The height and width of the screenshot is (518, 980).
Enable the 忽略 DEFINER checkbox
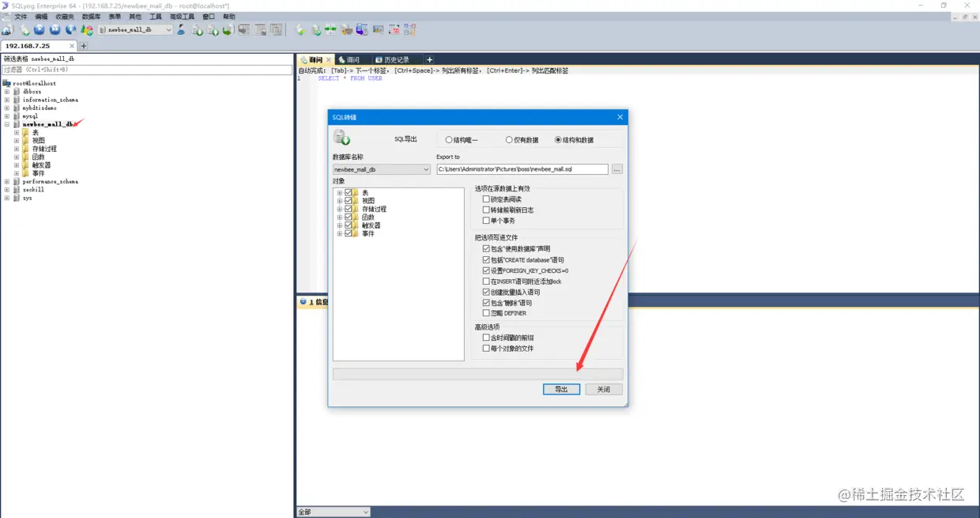(486, 313)
